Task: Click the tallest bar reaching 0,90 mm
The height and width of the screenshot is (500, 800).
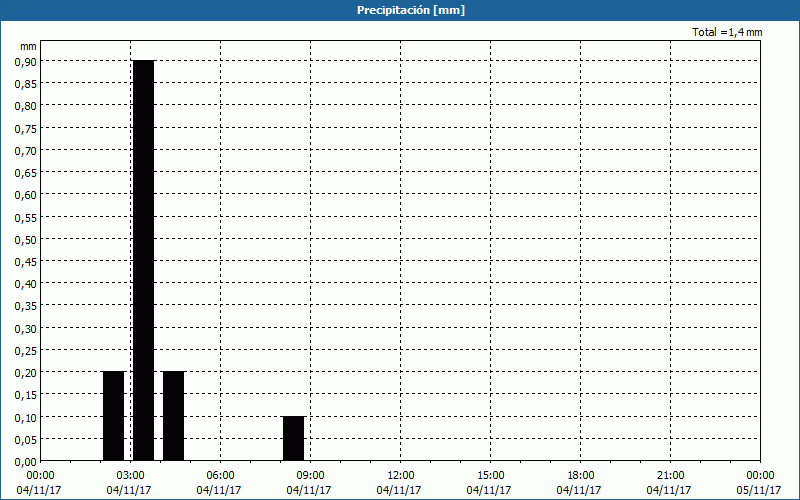Action: (143, 261)
